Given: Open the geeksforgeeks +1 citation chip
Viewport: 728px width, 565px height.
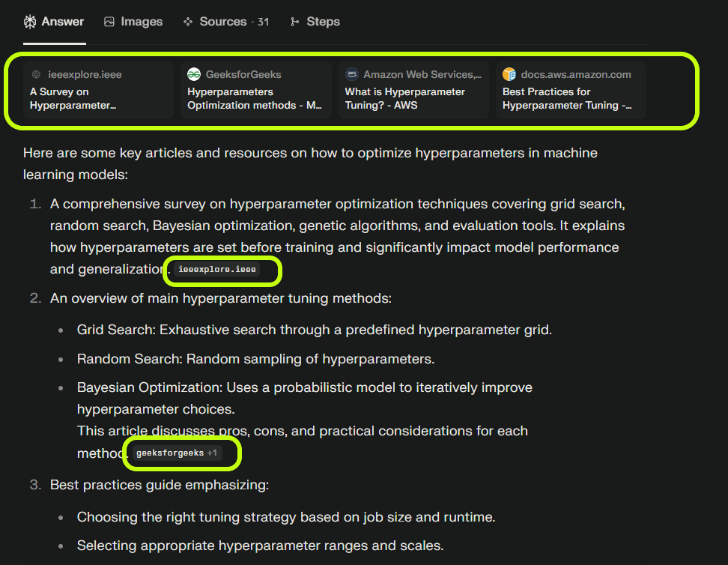Looking at the screenshot, I should coord(177,453).
